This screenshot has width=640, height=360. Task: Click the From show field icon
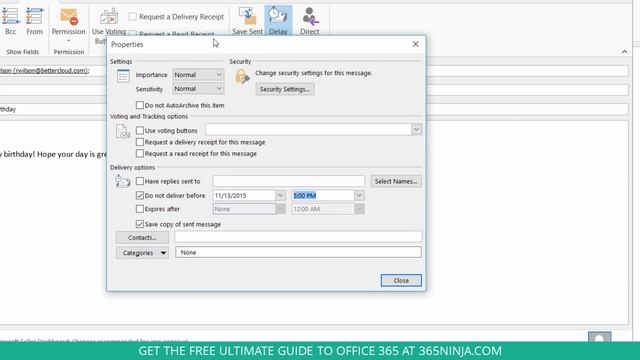pyautogui.click(x=35, y=16)
